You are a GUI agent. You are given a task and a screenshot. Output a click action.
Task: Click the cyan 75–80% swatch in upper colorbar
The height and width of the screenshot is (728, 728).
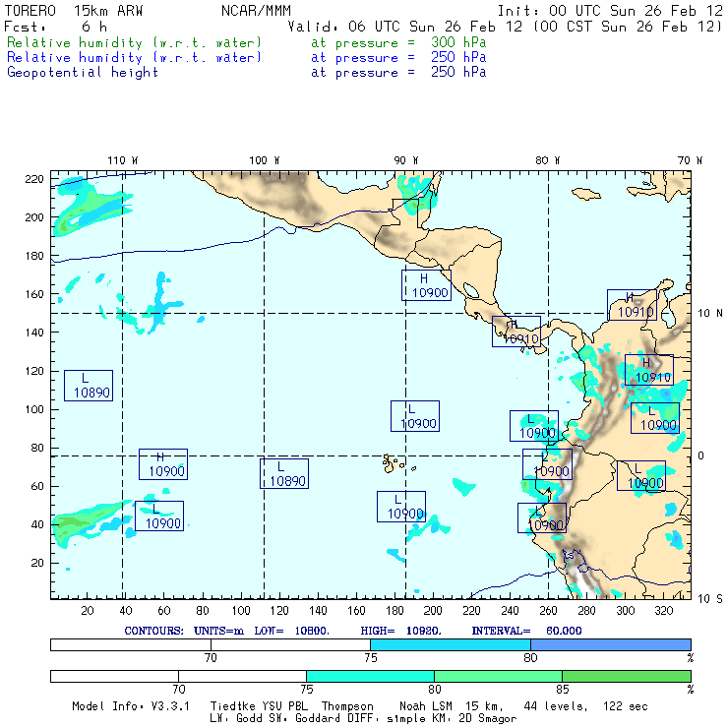[x=451, y=644]
